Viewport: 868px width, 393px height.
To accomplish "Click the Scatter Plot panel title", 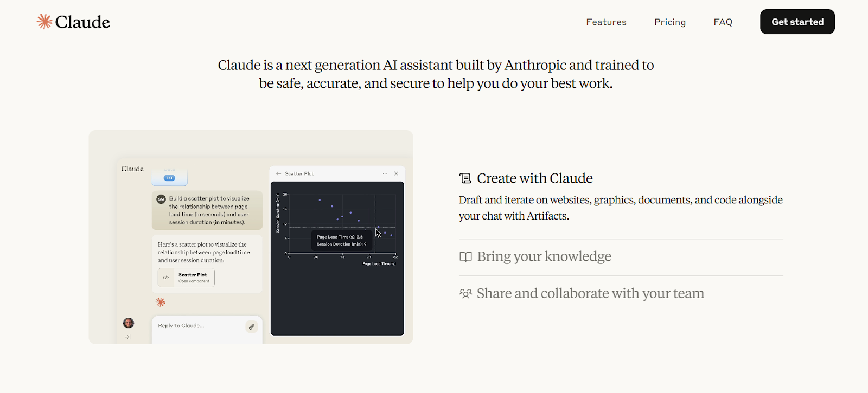I will click(x=299, y=173).
